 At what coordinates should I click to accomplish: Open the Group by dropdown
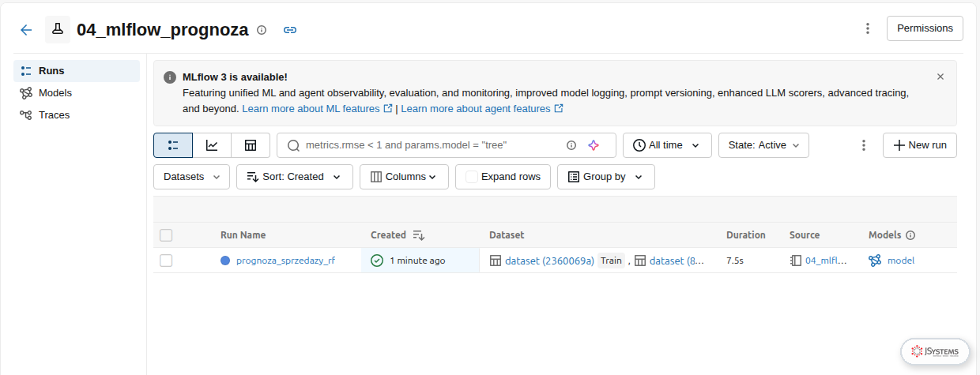[x=605, y=177]
